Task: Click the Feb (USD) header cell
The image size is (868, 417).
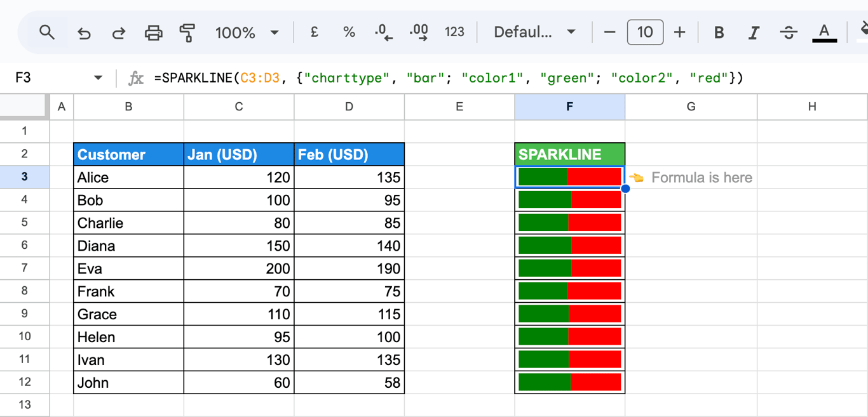Action: pos(349,154)
